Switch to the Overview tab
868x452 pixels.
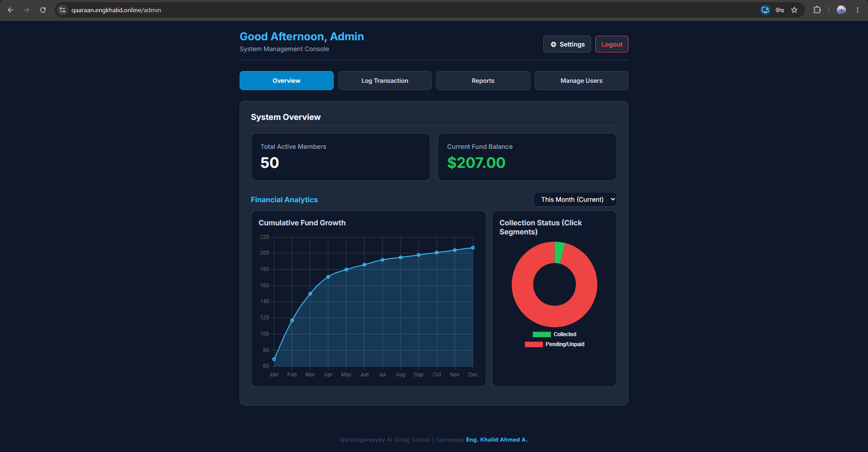[x=287, y=81]
